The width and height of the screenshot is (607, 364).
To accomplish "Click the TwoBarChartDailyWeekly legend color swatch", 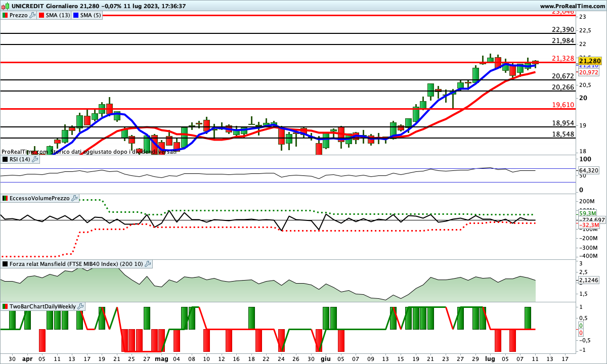I will coord(5,306).
